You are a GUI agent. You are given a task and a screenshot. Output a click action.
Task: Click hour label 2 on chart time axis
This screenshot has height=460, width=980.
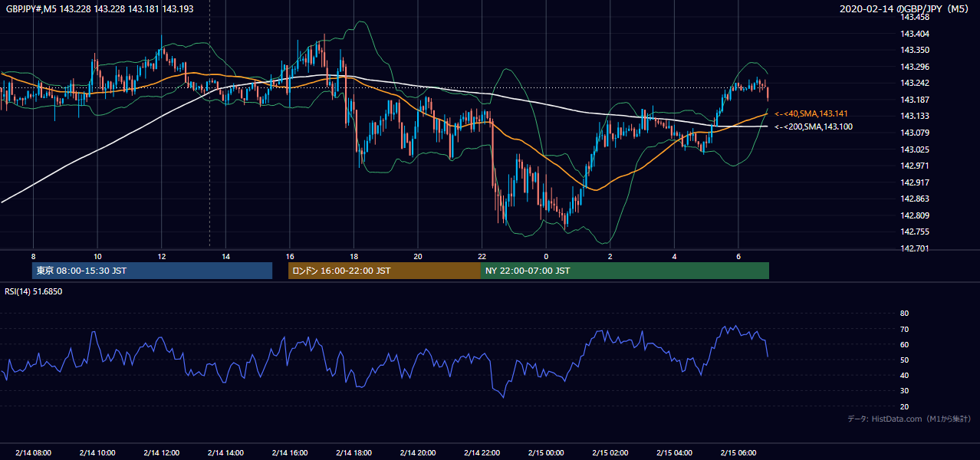[610, 256]
